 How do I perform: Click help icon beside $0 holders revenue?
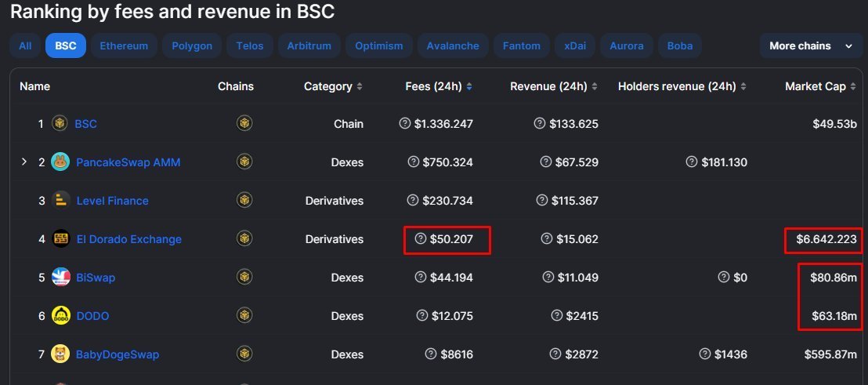point(724,277)
